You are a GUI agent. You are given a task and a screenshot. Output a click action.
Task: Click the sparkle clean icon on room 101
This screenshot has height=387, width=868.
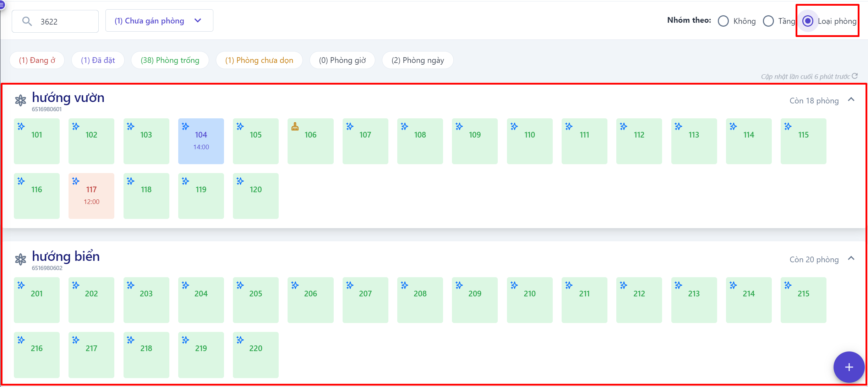21,127
